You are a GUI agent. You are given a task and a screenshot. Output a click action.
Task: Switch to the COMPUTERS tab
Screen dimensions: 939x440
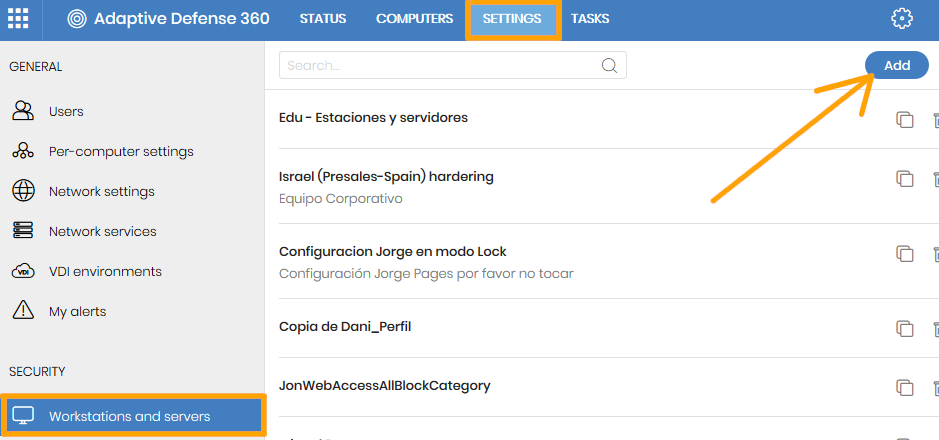pos(414,19)
